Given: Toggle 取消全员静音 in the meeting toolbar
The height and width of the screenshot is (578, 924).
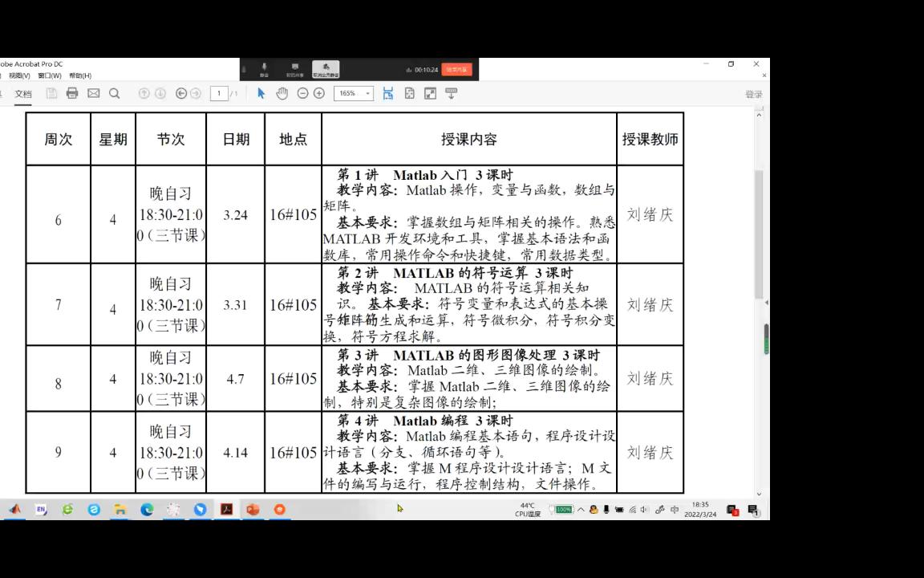Looking at the screenshot, I should tap(326, 67).
